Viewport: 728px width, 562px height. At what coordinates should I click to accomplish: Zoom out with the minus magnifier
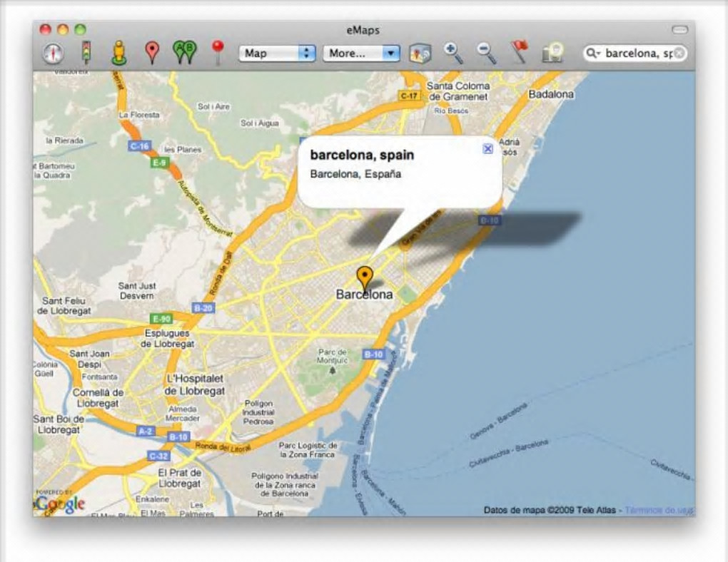(487, 53)
